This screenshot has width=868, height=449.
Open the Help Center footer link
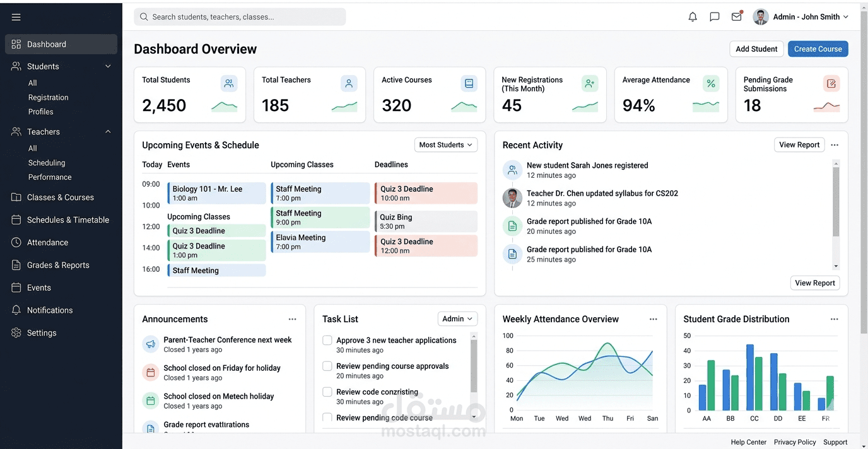(748, 442)
